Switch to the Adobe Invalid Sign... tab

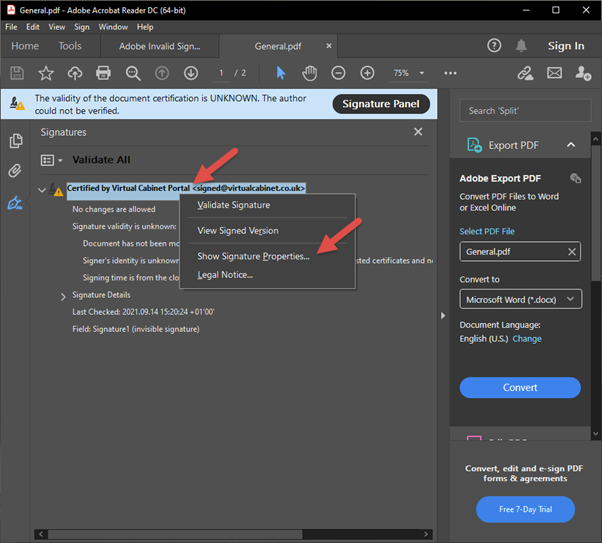(160, 46)
